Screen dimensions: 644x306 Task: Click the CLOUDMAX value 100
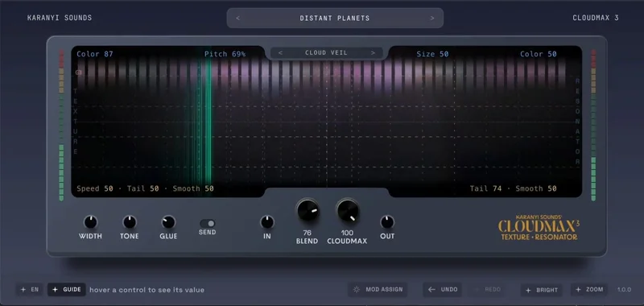tap(348, 233)
